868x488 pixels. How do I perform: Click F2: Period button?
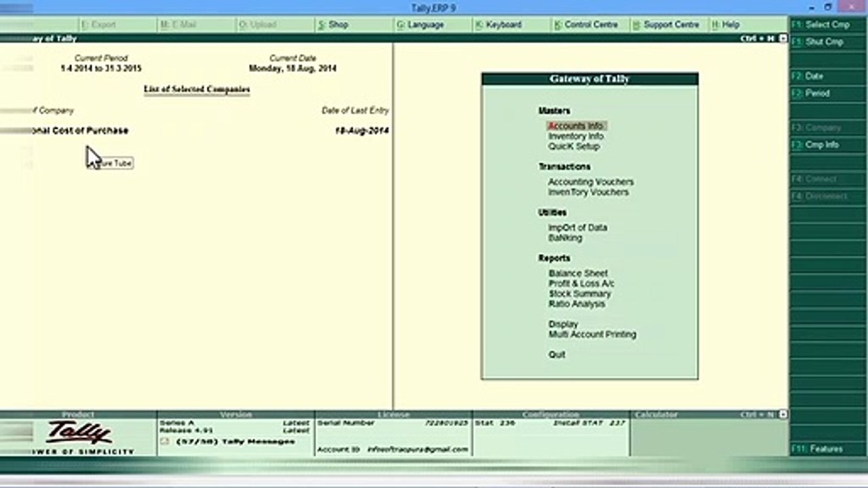(x=827, y=94)
